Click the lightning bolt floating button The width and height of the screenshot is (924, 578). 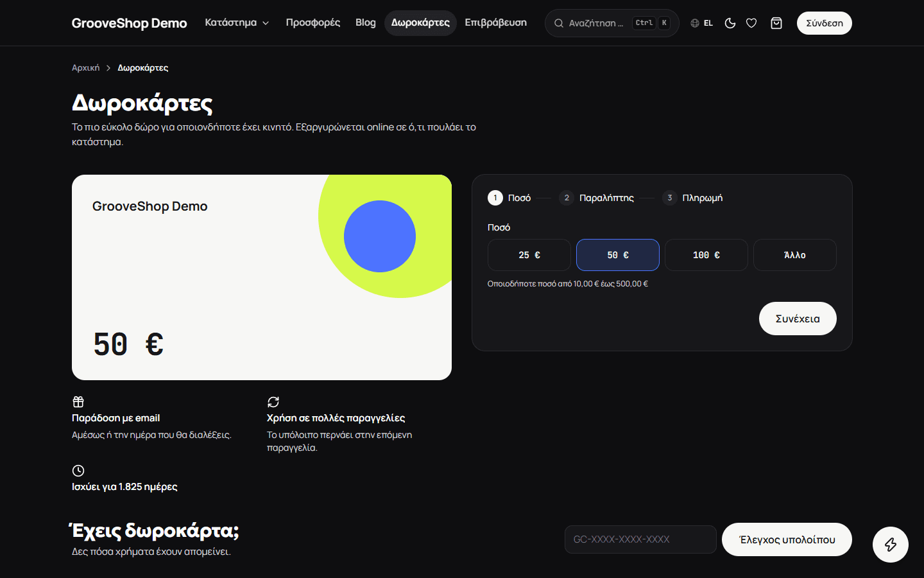(891, 545)
